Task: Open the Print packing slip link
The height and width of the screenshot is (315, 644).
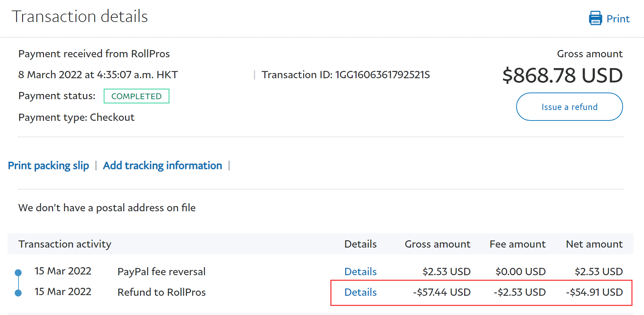Action: (49, 166)
